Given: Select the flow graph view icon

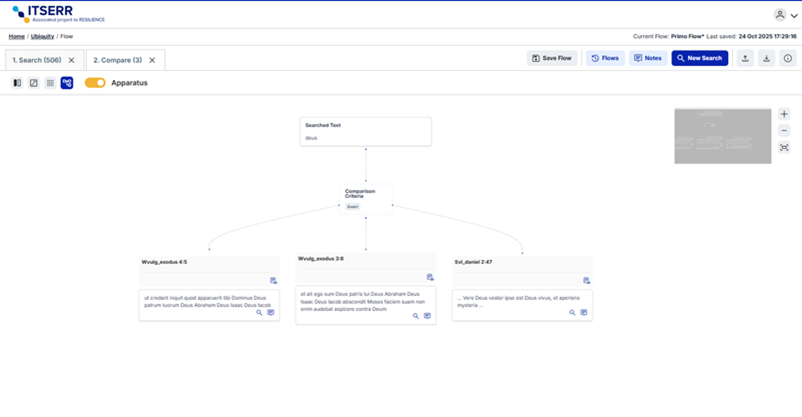Looking at the screenshot, I should coord(67,83).
